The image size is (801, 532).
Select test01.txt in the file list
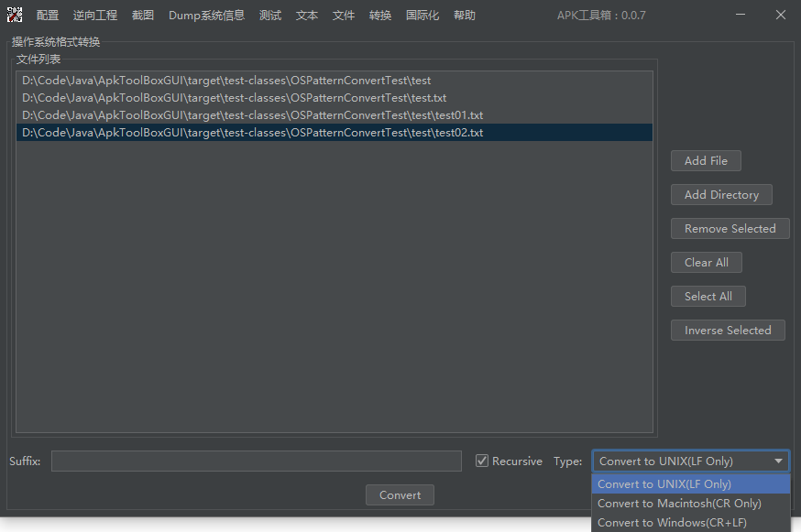252,115
